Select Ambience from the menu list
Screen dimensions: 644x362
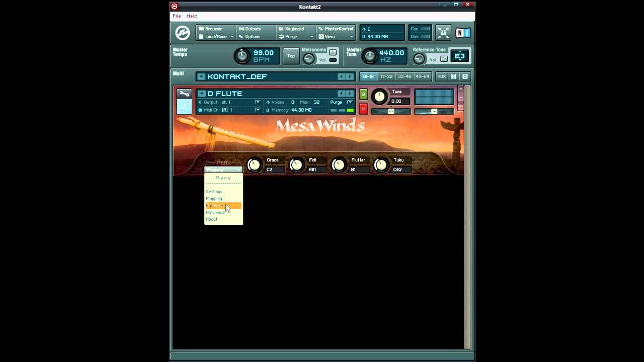[223, 212]
